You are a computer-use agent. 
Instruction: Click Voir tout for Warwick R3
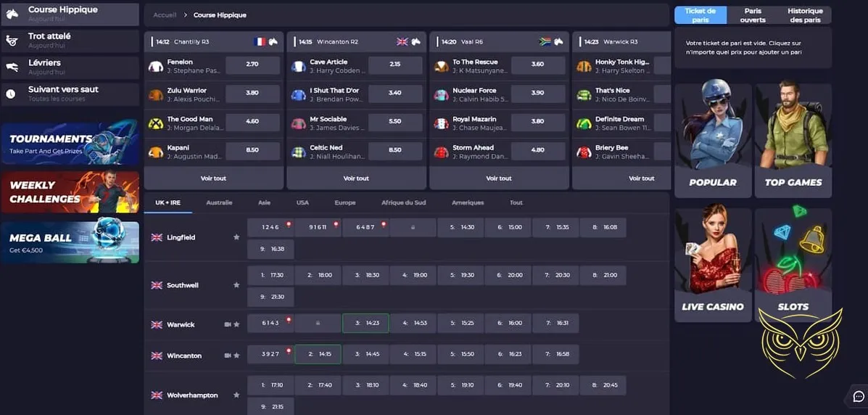[621, 178]
